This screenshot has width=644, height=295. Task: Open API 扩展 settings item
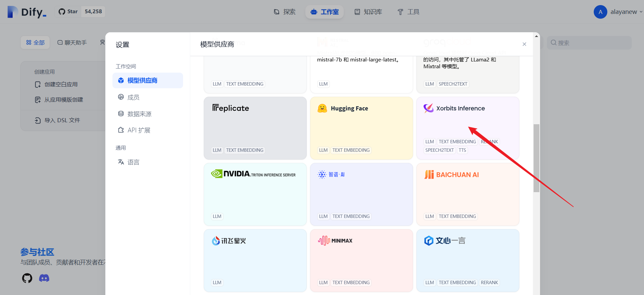tap(139, 130)
